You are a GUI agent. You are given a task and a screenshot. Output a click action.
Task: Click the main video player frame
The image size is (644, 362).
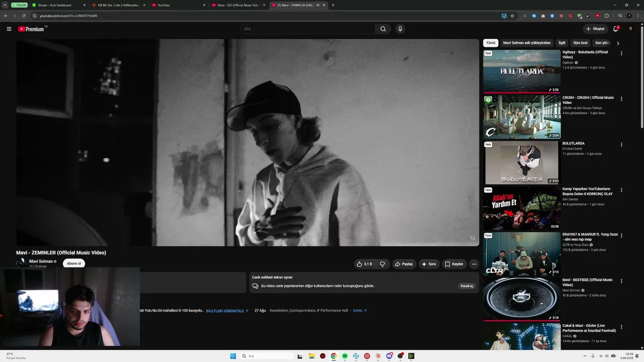pyautogui.click(x=248, y=142)
